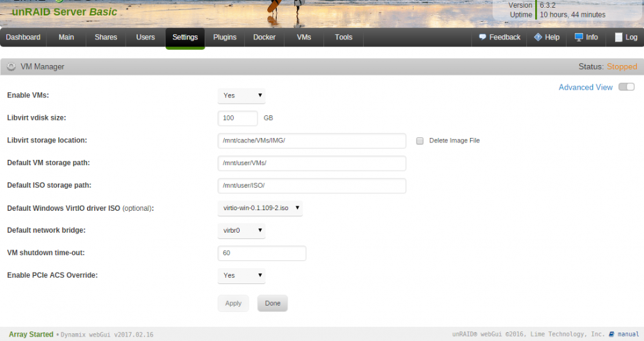Click the manual book icon in footer
Screen dimensions: 644x341
point(612,335)
